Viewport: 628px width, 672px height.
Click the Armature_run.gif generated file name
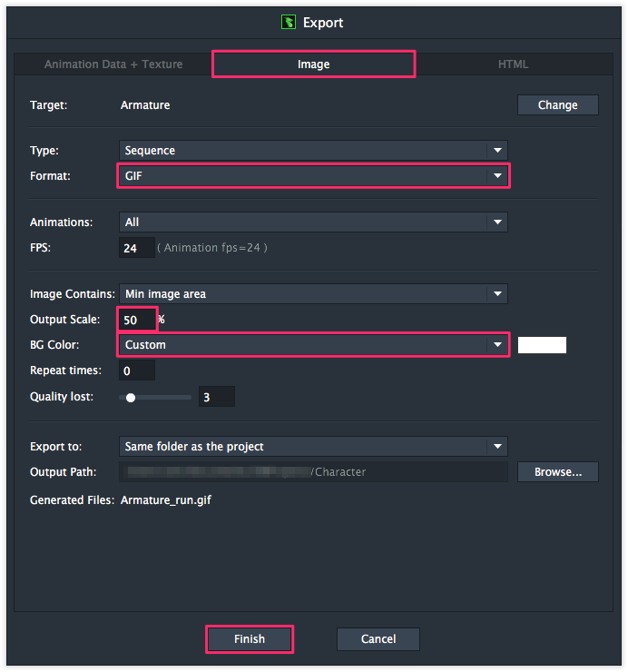[166, 500]
